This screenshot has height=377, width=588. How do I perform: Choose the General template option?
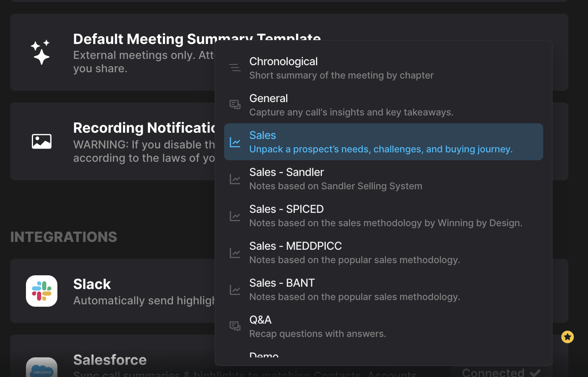click(384, 105)
